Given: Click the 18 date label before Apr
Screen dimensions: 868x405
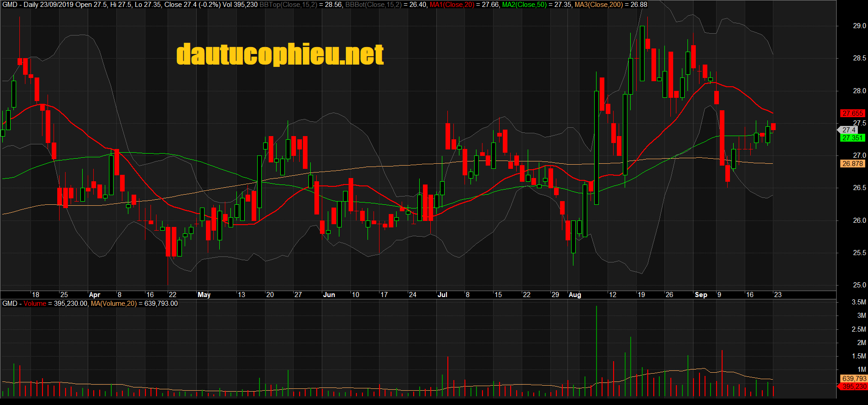Looking at the screenshot, I should pyautogui.click(x=36, y=295).
